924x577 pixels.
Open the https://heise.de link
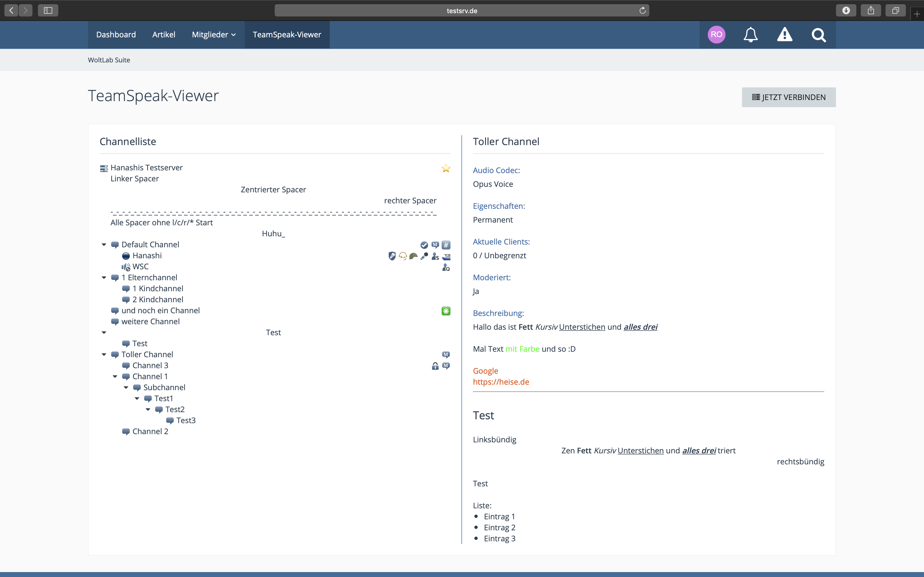(x=501, y=382)
